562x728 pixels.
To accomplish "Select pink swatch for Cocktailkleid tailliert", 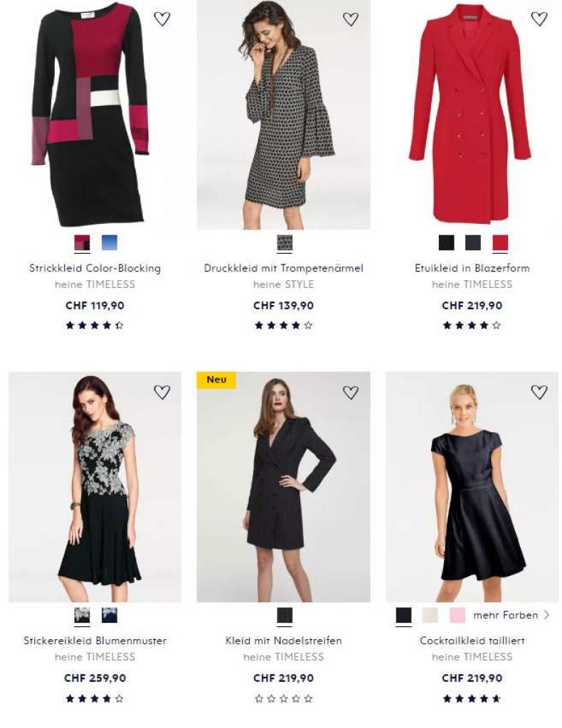I will point(457,615).
